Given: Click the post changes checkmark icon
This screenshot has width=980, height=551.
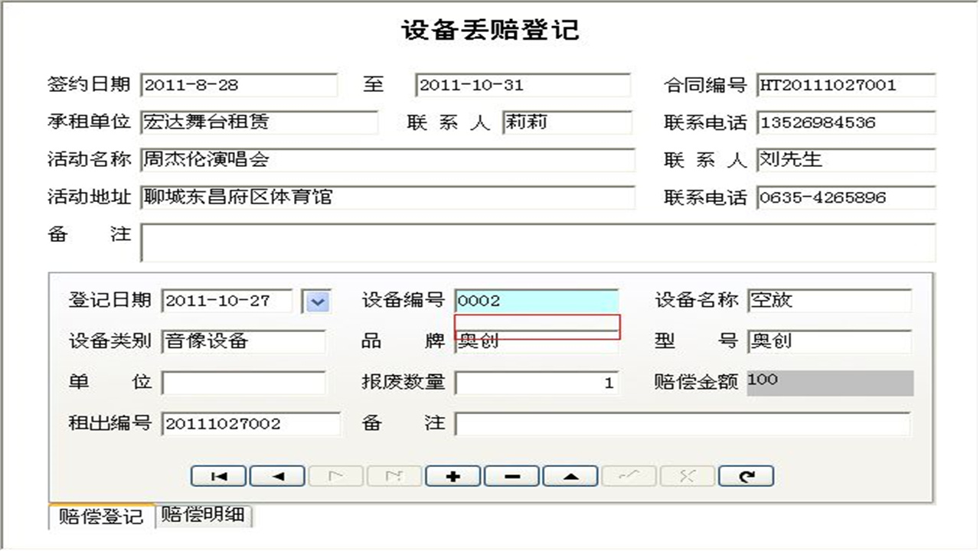Looking at the screenshot, I should pyautogui.click(x=628, y=475).
